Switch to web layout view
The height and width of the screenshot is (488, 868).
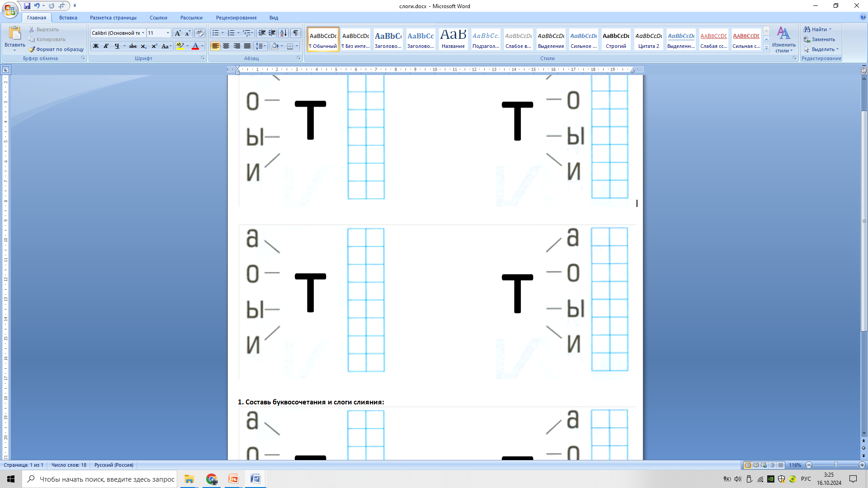click(x=764, y=465)
